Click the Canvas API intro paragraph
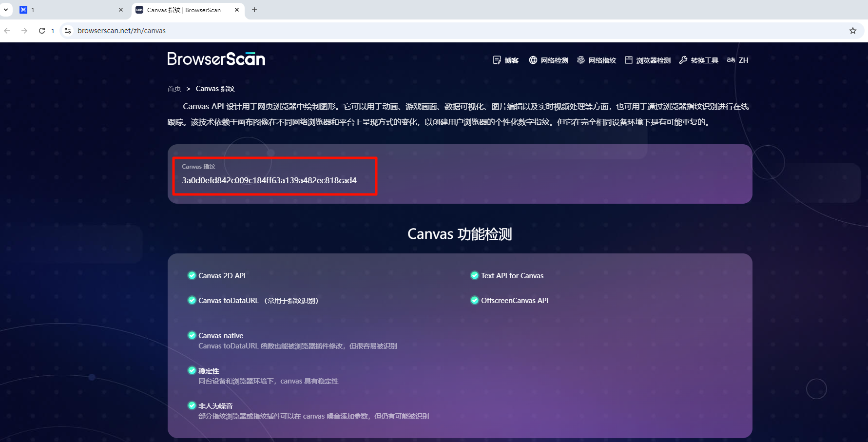This screenshot has height=442, width=868. click(x=458, y=114)
